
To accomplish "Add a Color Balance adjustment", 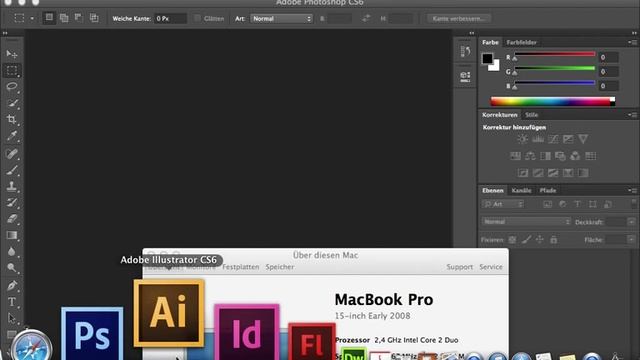I will (530, 156).
